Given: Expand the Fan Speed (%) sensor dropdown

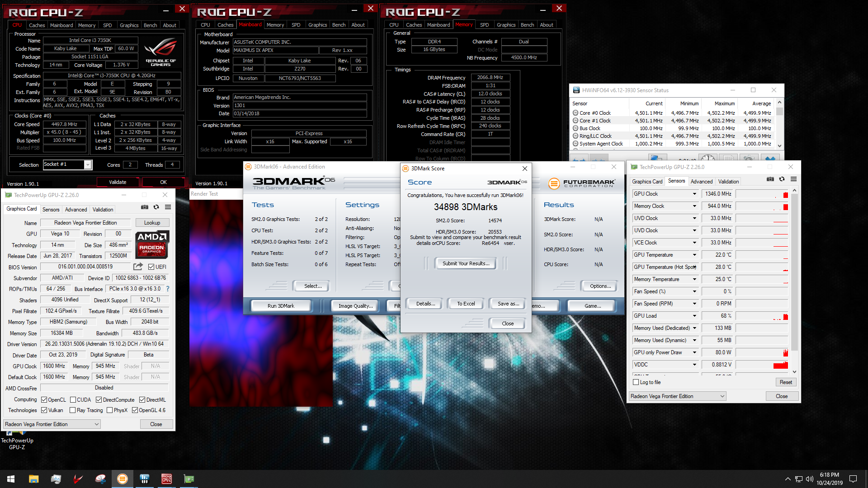Looking at the screenshot, I should [x=694, y=291].
